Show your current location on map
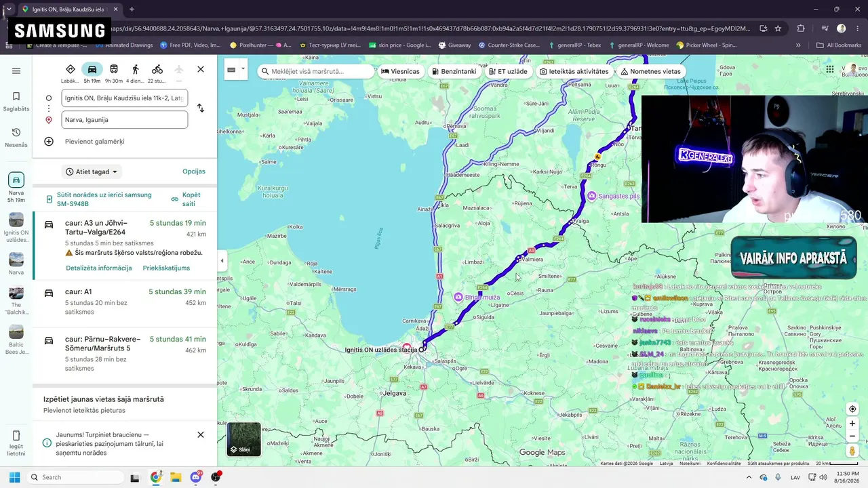868x488 pixels. (x=852, y=409)
